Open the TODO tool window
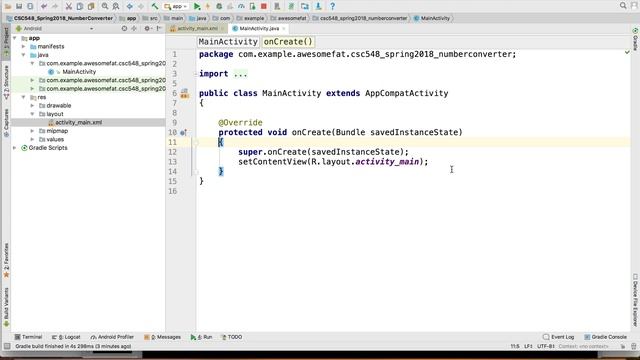This screenshot has width=640, height=360. (x=232, y=337)
